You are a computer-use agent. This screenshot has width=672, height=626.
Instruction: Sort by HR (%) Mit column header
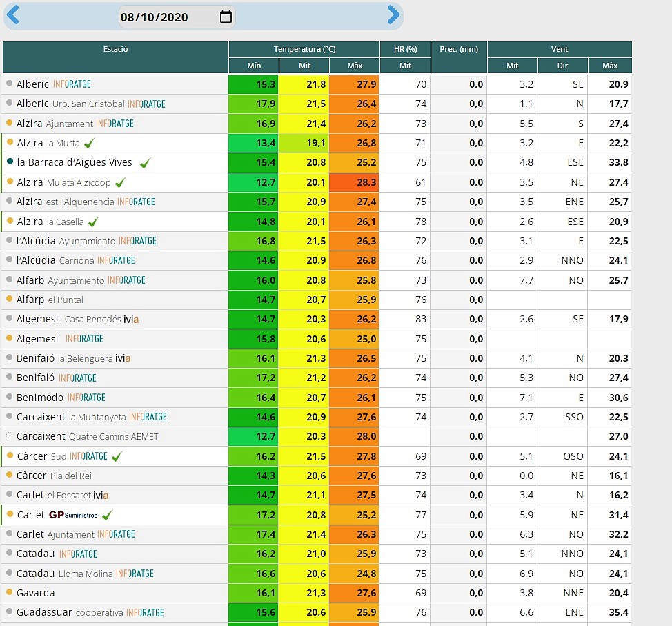click(x=405, y=66)
